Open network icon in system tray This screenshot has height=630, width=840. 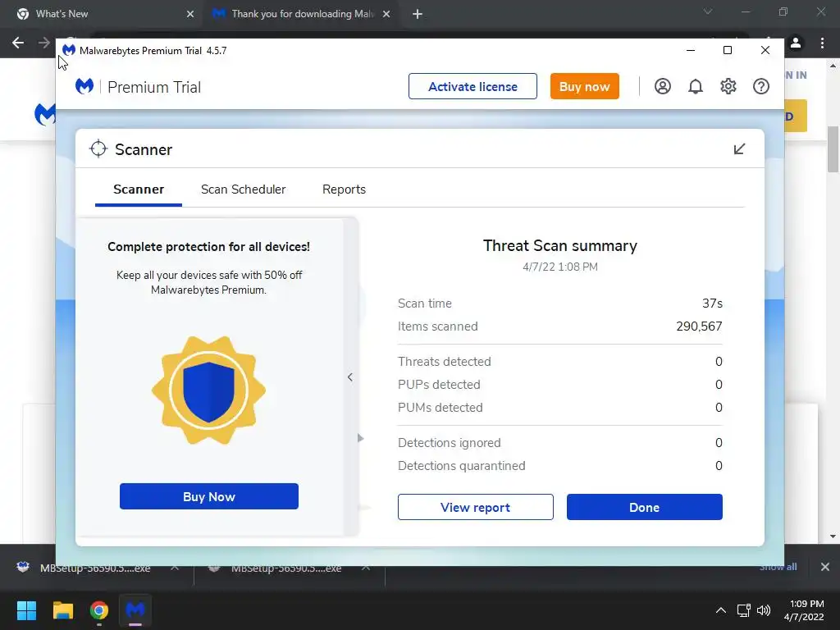(743, 610)
